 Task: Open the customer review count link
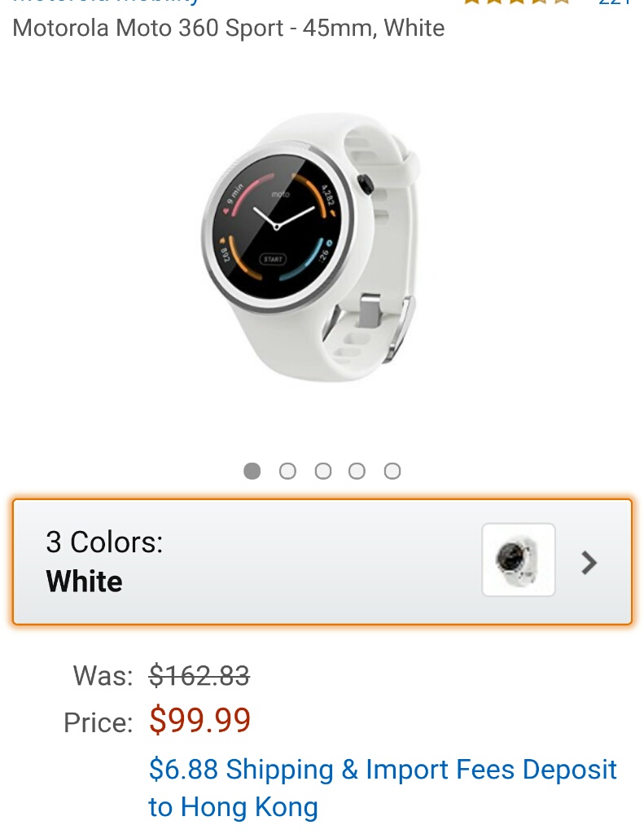point(615,2)
